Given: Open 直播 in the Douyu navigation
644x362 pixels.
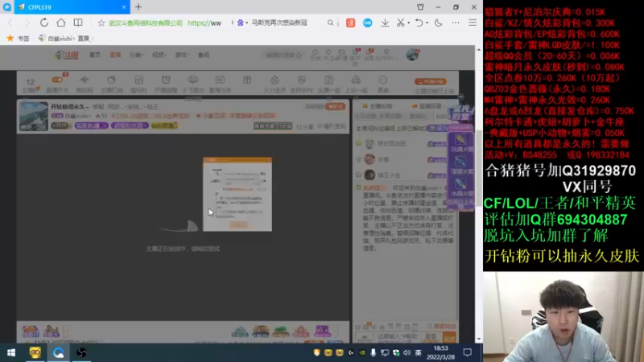Looking at the screenshot, I should click(115, 55).
